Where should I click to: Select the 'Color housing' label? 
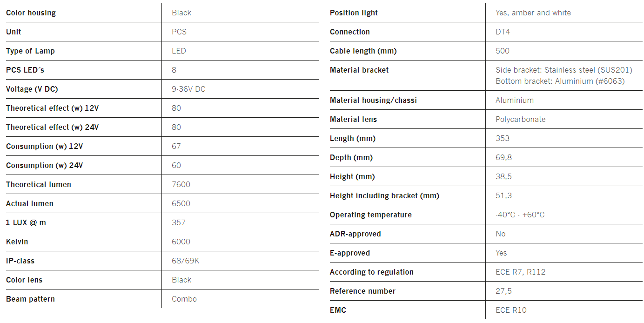pos(31,13)
